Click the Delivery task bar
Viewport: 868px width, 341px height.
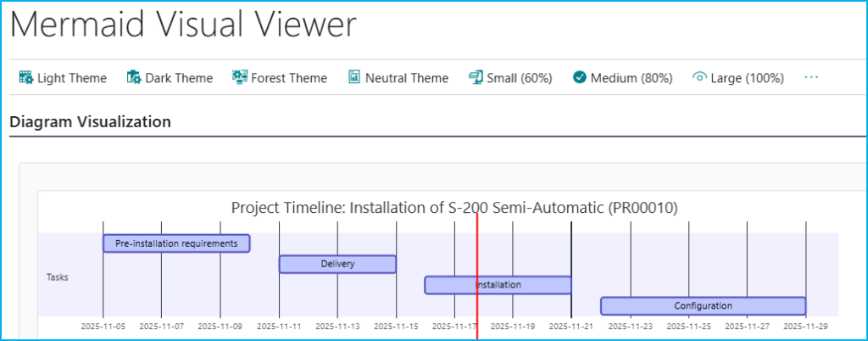point(337,264)
